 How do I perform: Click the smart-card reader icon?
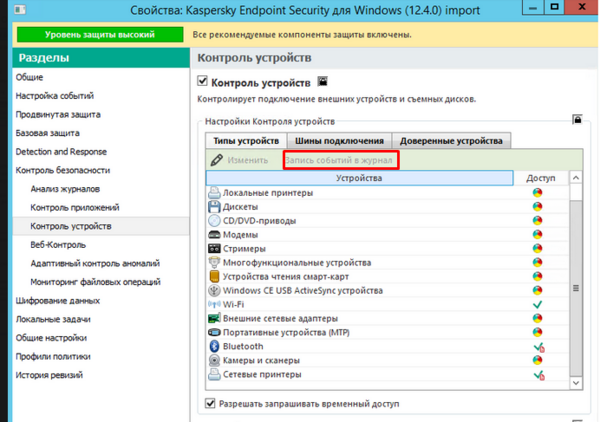pyautogui.click(x=214, y=276)
